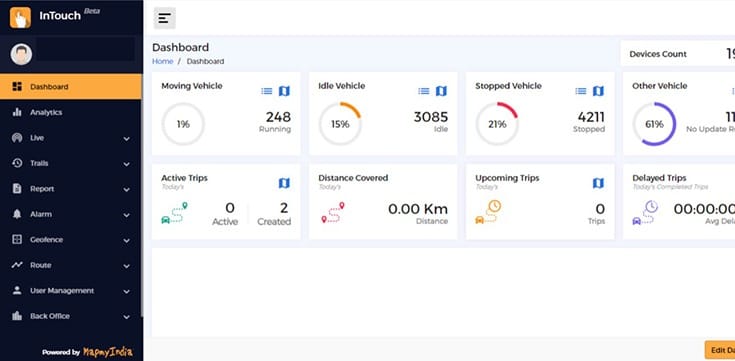735x361 pixels.
Task: Expand the Report submenu chevron
Action: pos(126,189)
